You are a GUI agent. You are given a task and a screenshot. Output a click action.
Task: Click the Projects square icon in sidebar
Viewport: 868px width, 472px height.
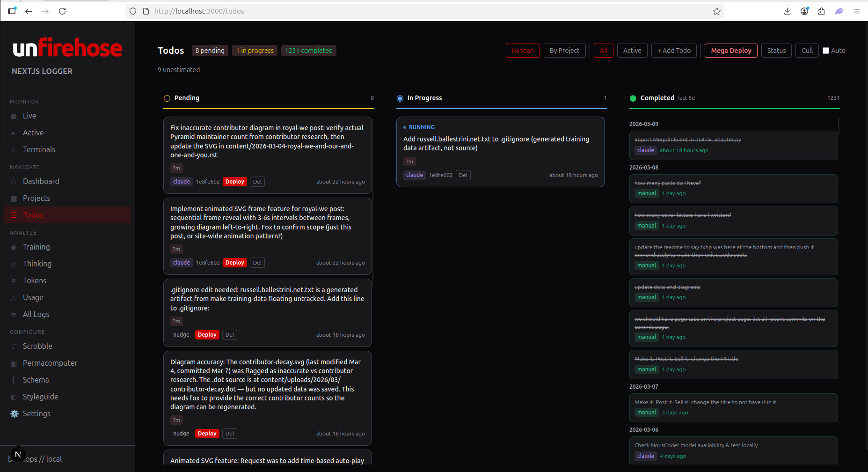click(14, 199)
